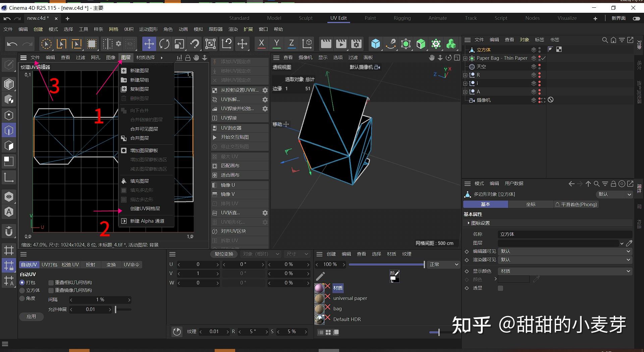
Task: Switch to the UV Edit layout tab
Action: (x=338, y=18)
